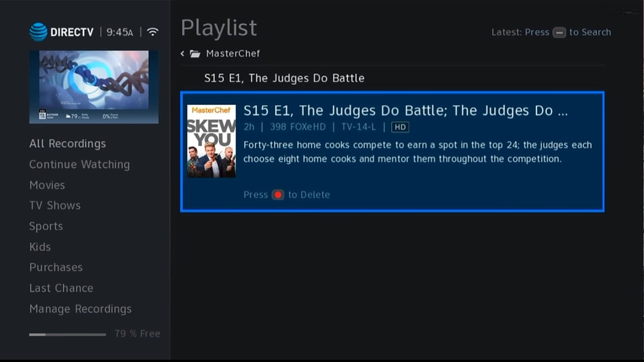
Task: Click the dash button icon for Search
Action: pyautogui.click(x=559, y=32)
